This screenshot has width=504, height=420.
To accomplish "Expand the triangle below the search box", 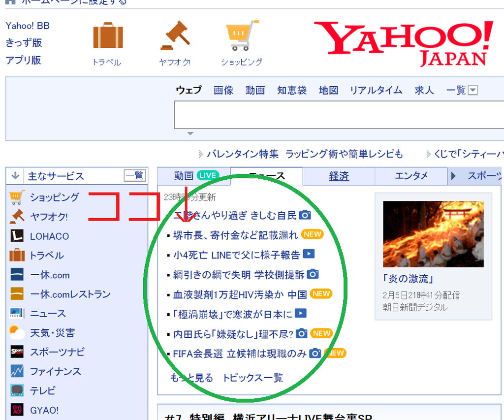I will click(x=190, y=133).
